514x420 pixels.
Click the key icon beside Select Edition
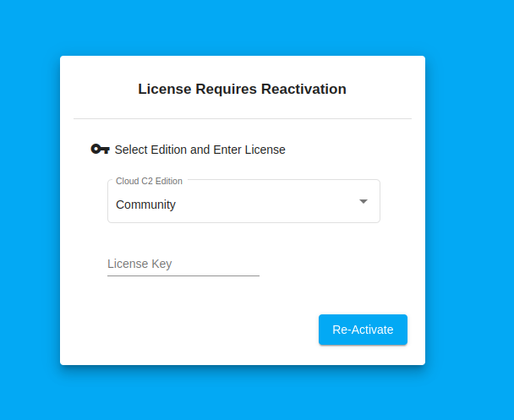coord(100,150)
